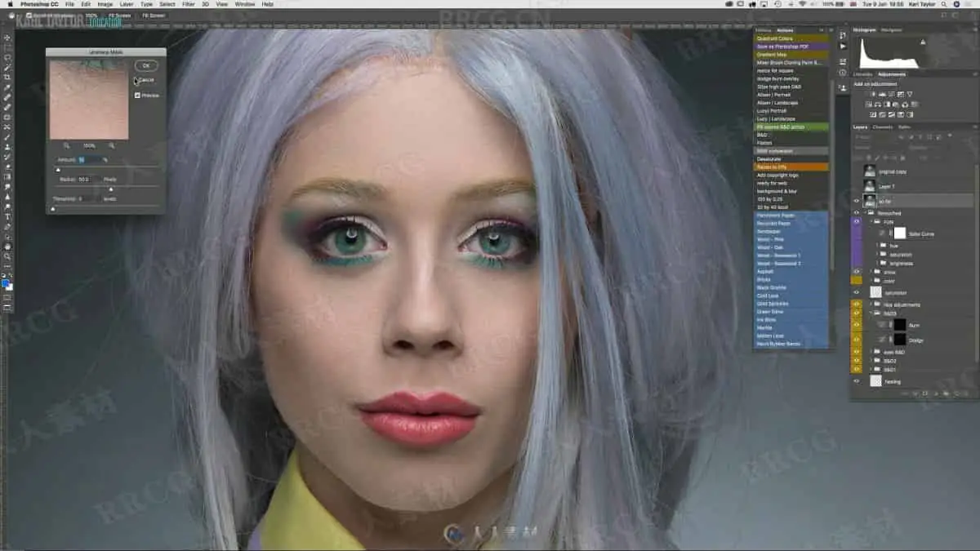
Task: Select the Magic Wand tool
Action: 7,67
